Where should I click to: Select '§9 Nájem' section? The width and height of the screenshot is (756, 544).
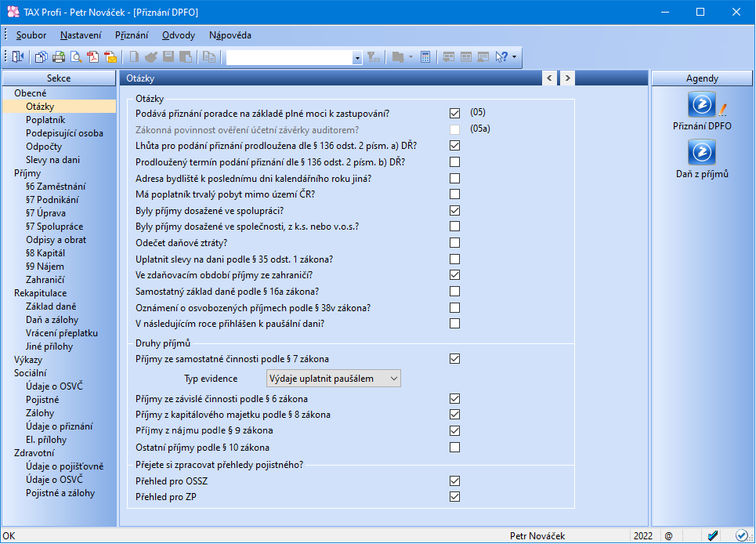pyautogui.click(x=45, y=267)
